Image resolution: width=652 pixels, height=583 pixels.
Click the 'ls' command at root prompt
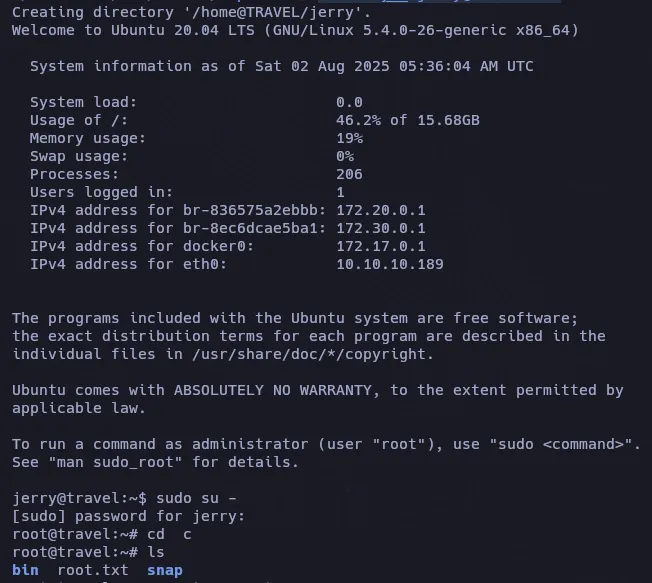pyautogui.click(x=156, y=552)
